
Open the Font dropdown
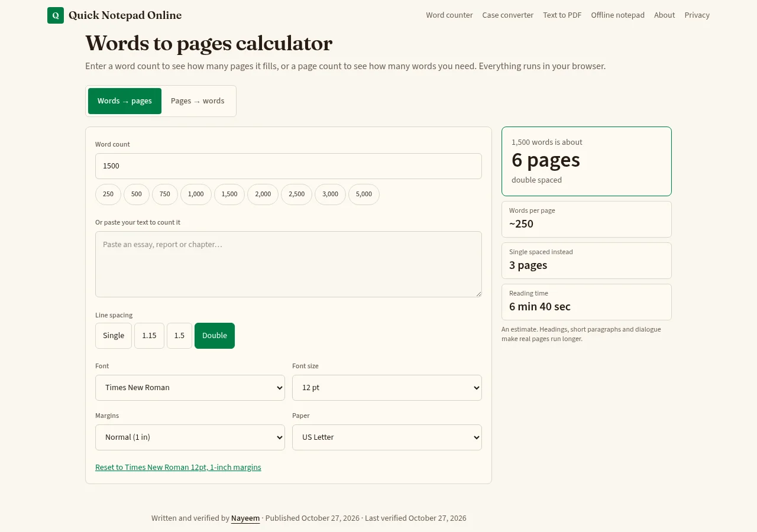point(190,388)
